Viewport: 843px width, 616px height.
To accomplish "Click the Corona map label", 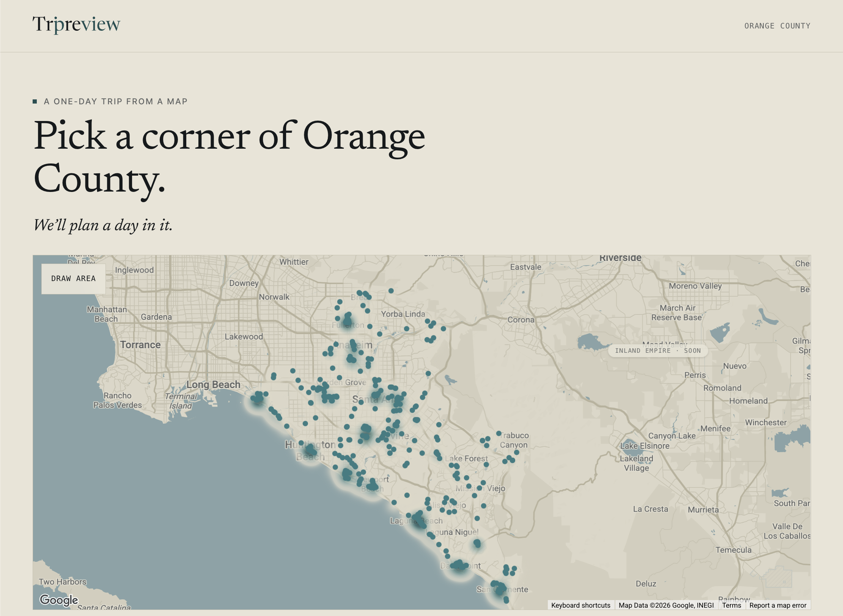I will click(521, 320).
